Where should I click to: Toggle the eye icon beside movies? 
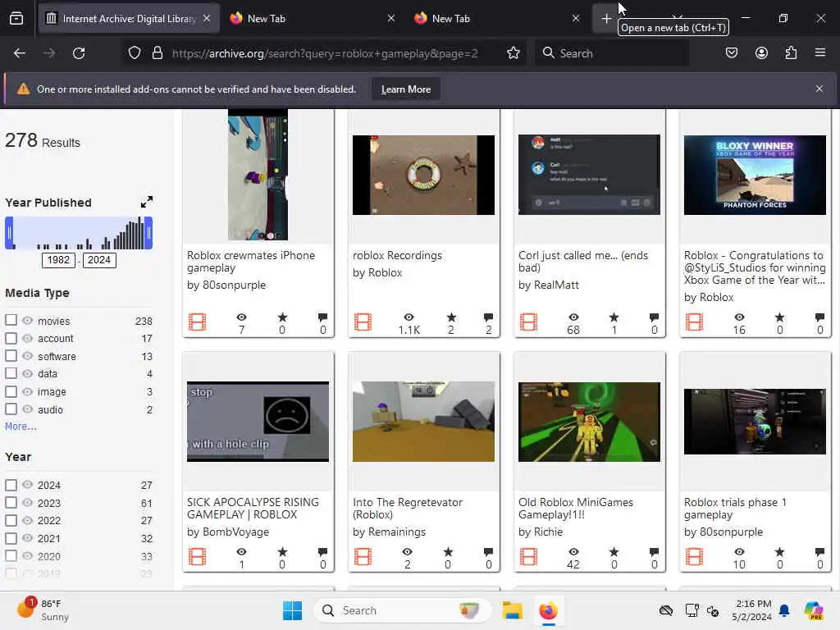click(27, 321)
